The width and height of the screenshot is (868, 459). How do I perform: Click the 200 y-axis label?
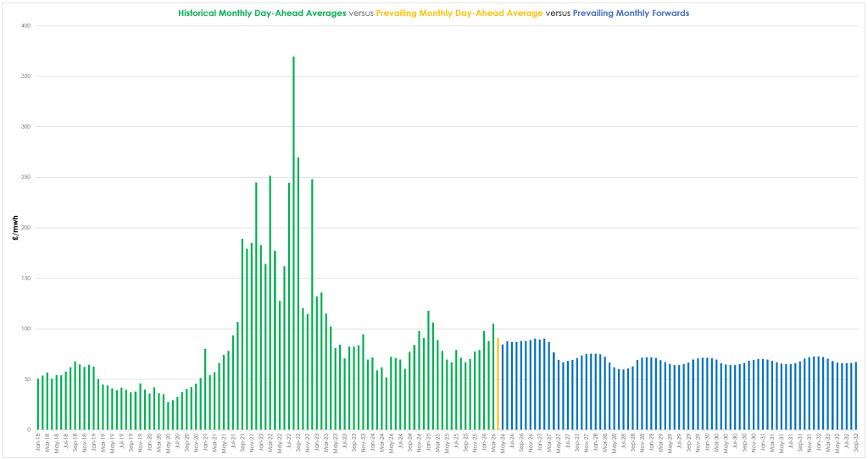(26, 228)
